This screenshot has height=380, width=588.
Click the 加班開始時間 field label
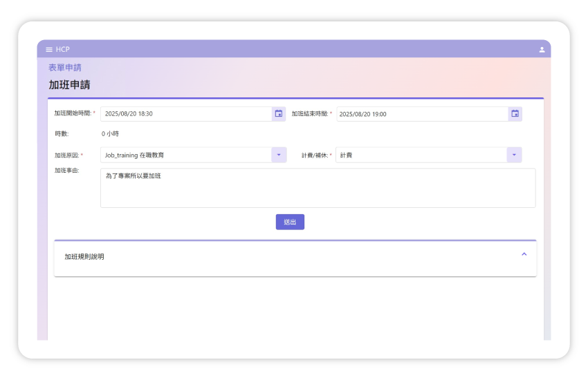[x=73, y=113]
